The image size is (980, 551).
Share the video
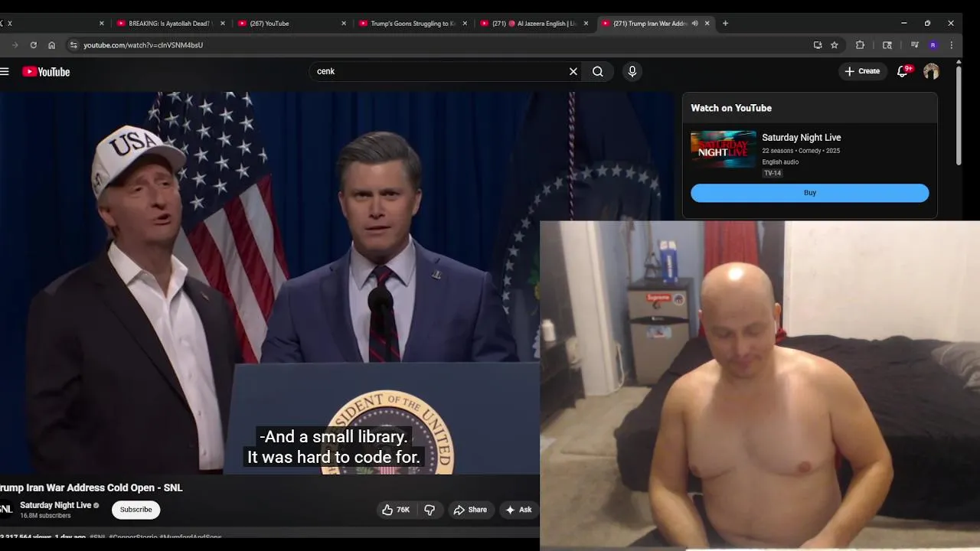click(469, 510)
